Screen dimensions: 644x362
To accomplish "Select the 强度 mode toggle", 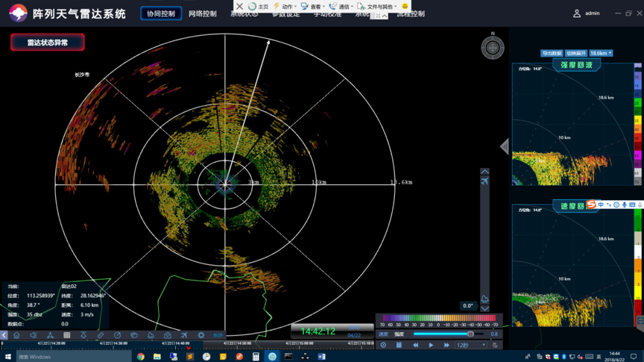I will [x=399, y=334].
